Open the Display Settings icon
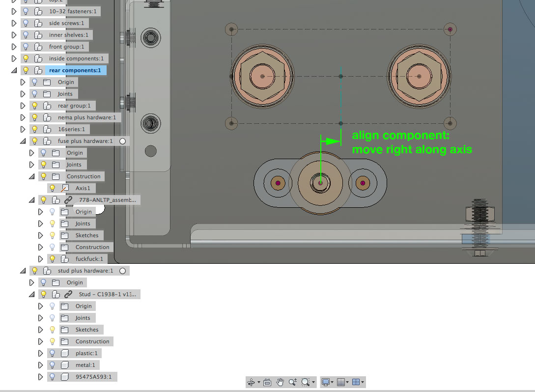 coord(326,382)
